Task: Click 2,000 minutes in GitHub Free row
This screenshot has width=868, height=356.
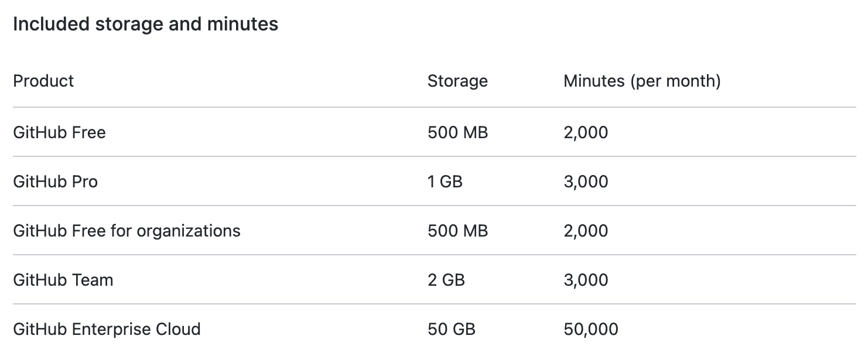Action: tap(585, 132)
